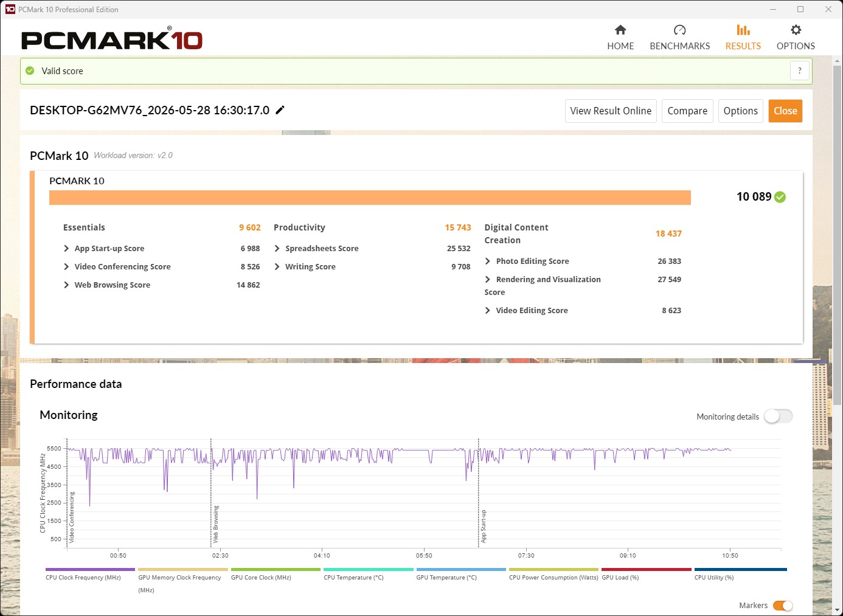Viewport: 843px width, 616px height.
Task: Click the GPU Memory Clock Frequency legend swatch
Action: [182, 570]
